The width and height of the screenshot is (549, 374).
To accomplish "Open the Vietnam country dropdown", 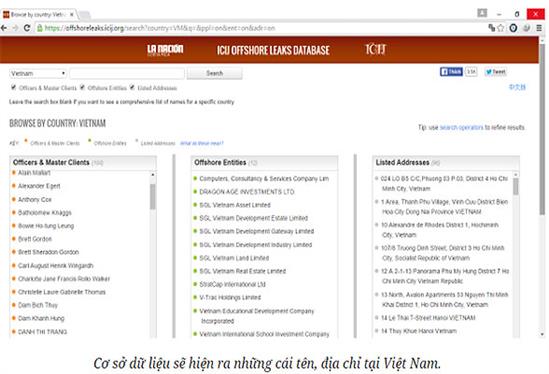I will coord(38,74).
